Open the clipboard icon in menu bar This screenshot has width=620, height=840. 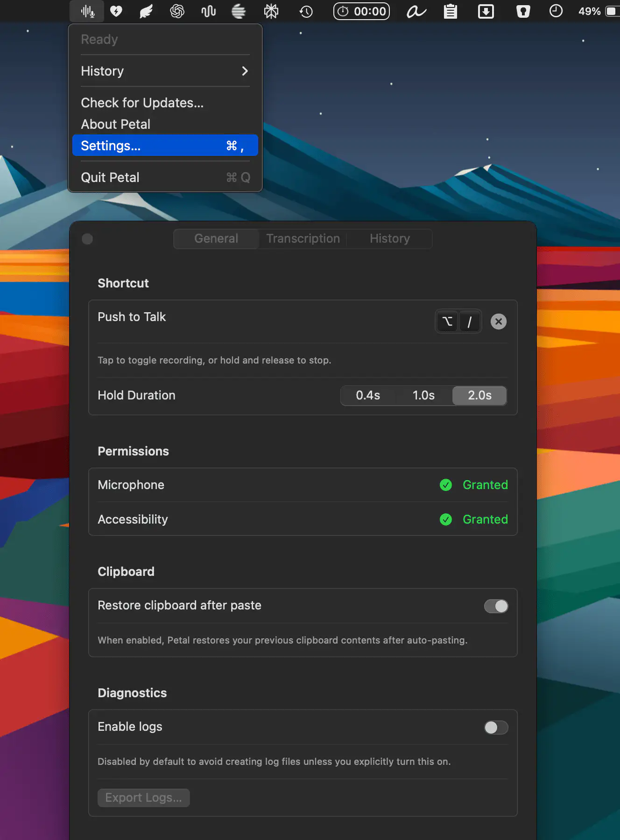[450, 11]
